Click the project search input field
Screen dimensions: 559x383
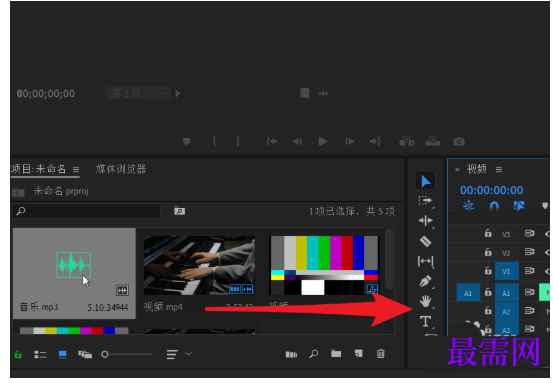pyautogui.click(x=86, y=211)
